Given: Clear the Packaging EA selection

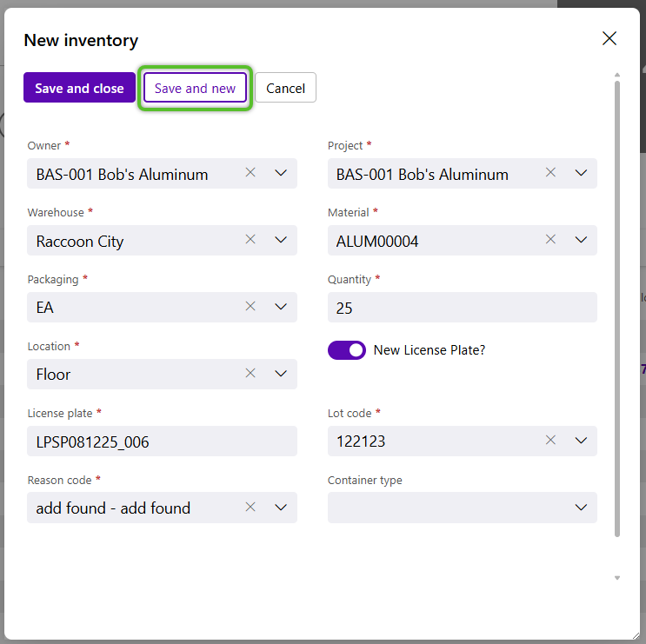Looking at the screenshot, I should 250,306.
